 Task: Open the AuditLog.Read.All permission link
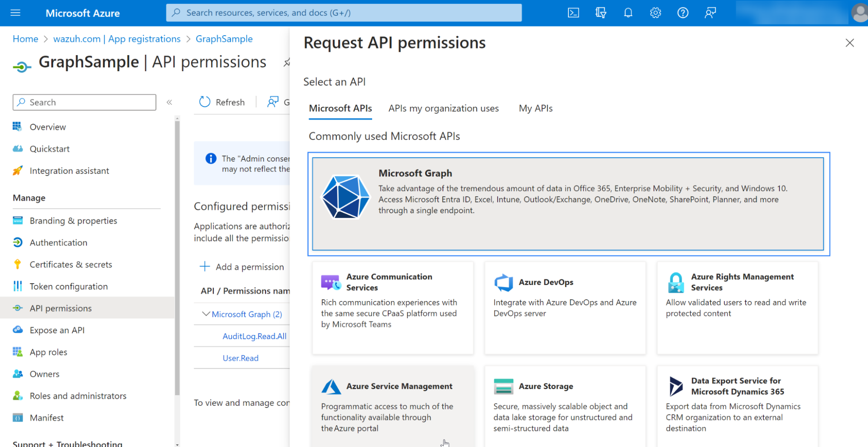coord(254,336)
